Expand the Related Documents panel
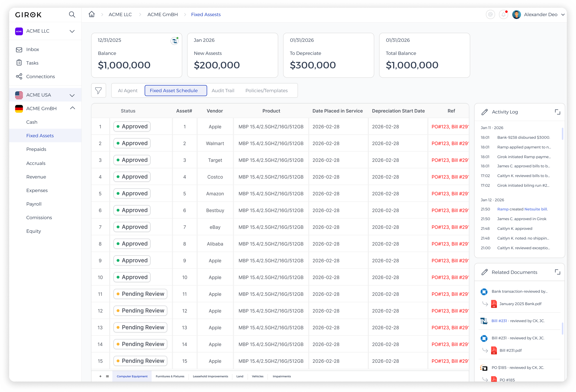 click(x=557, y=272)
